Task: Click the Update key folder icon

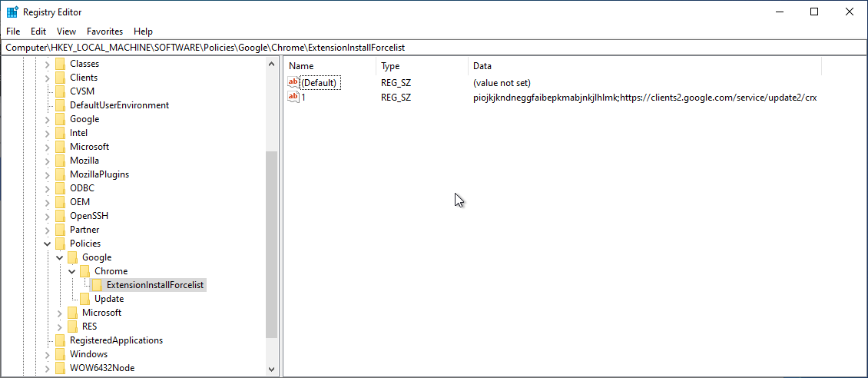Action: pos(85,299)
